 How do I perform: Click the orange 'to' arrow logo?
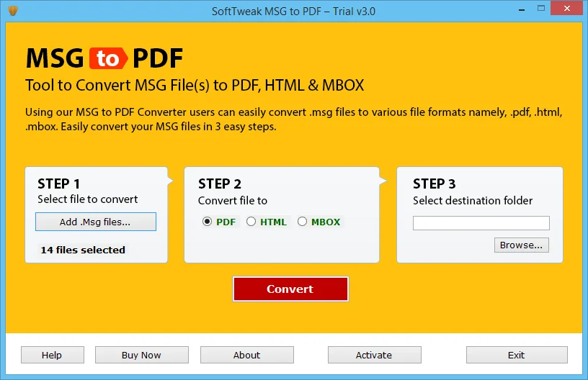[x=108, y=58]
